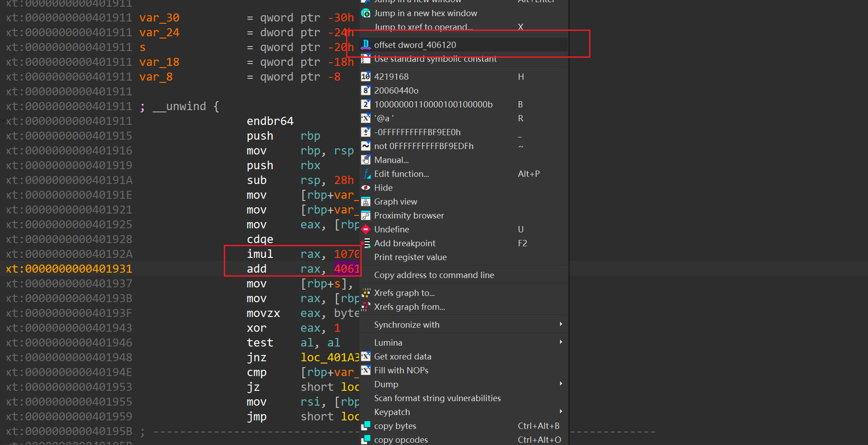The image size is (868, 445).
Task: Click the Graph view icon
Action: coord(366,201)
